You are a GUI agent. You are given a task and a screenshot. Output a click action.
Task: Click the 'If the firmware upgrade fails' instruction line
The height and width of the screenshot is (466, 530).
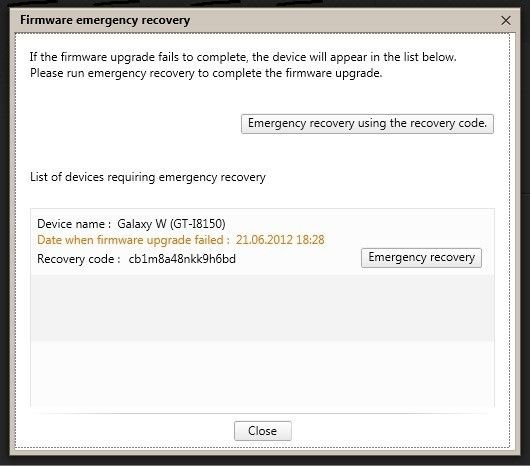(x=243, y=57)
